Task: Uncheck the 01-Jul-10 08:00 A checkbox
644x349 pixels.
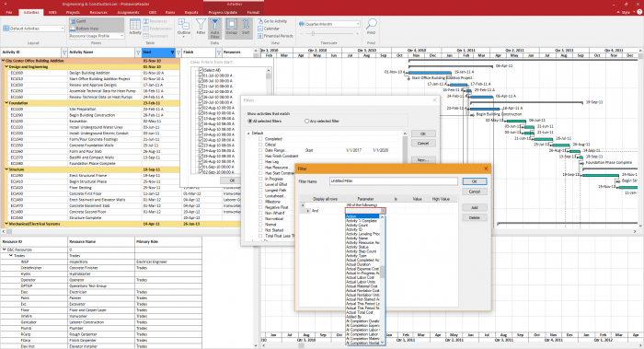Action: click(201, 76)
